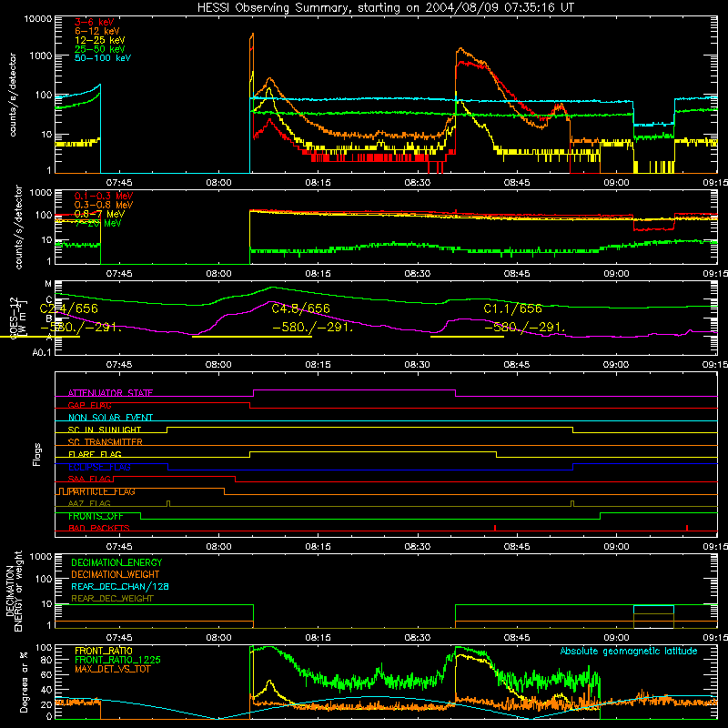Image resolution: width=728 pixels, height=728 pixels.
Task: Click the yellow duration bar below C4.8/656
Action: pos(252,337)
